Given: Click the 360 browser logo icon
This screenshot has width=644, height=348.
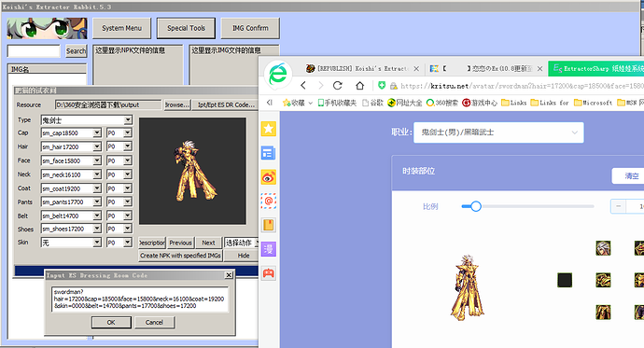Looking at the screenshot, I should pos(278,74).
